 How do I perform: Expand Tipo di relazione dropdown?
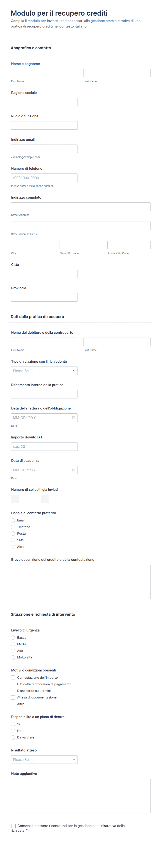[44, 371]
